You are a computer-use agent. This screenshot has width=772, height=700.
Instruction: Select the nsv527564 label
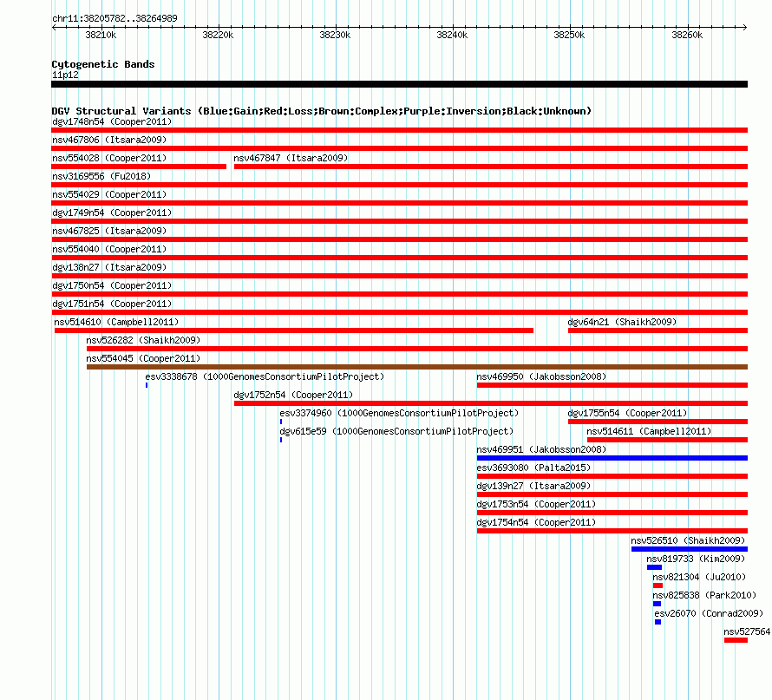pos(747,631)
